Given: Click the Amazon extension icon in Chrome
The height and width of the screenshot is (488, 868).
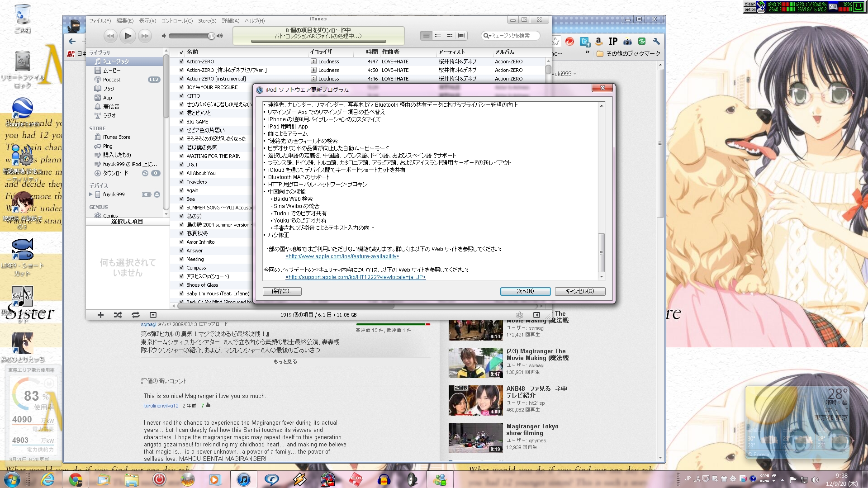Looking at the screenshot, I should tap(599, 42).
